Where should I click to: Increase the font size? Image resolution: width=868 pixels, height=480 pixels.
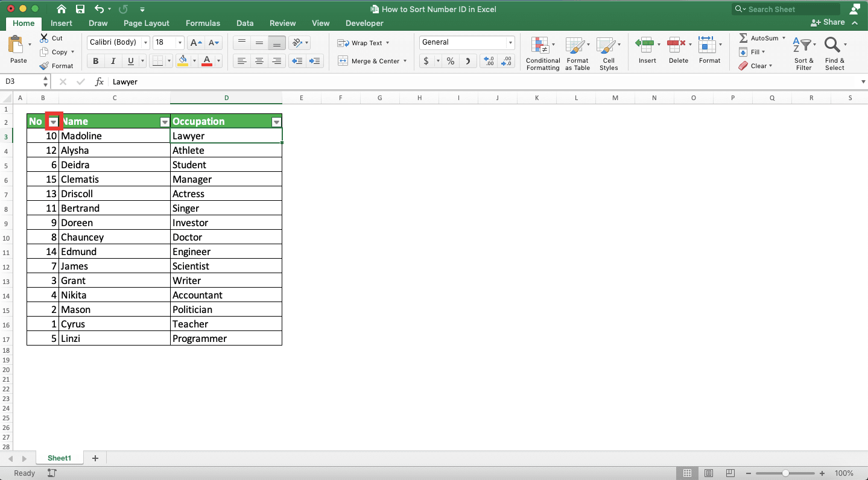coord(195,43)
